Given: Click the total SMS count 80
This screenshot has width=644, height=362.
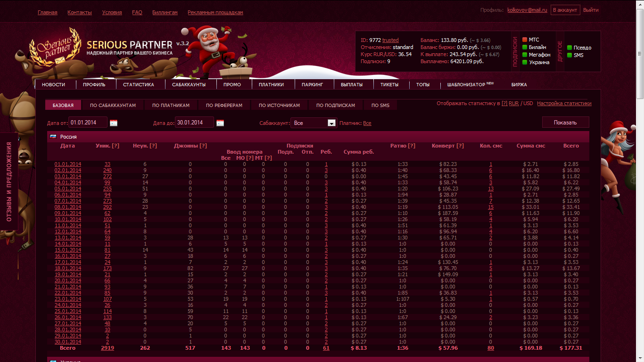Looking at the screenshot, I should point(491,348).
